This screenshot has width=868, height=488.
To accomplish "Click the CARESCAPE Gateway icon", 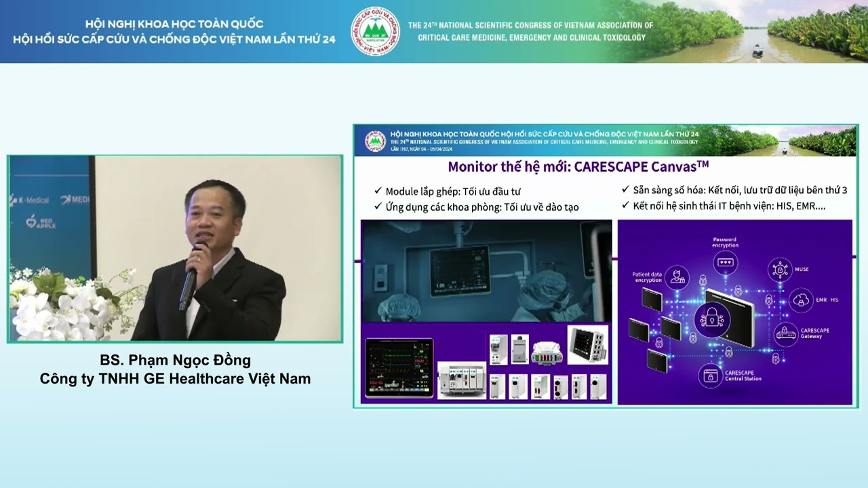I will (x=785, y=333).
